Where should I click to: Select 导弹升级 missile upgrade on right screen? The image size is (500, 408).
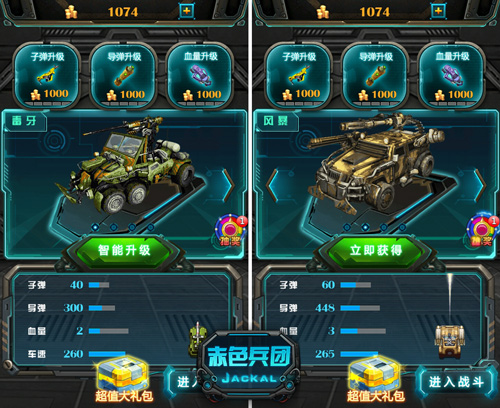[x=375, y=76]
